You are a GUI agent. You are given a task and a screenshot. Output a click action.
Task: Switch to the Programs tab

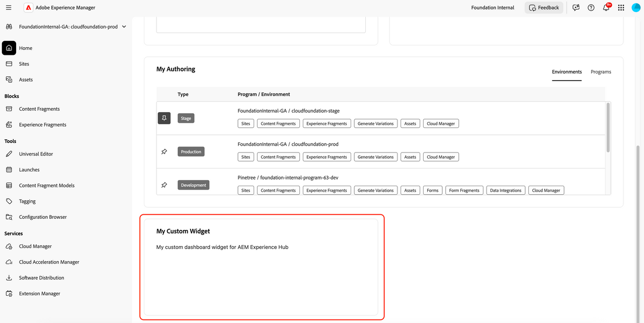[x=601, y=71]
